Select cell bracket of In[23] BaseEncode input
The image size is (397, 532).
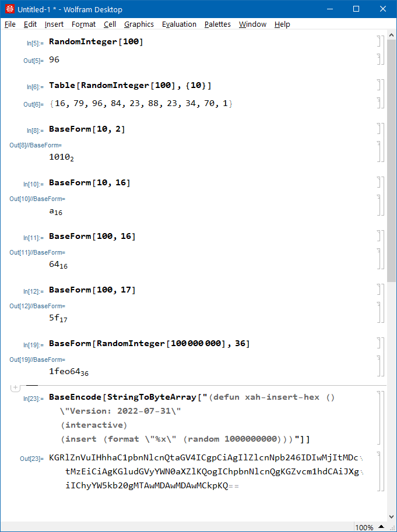point(379,418)
